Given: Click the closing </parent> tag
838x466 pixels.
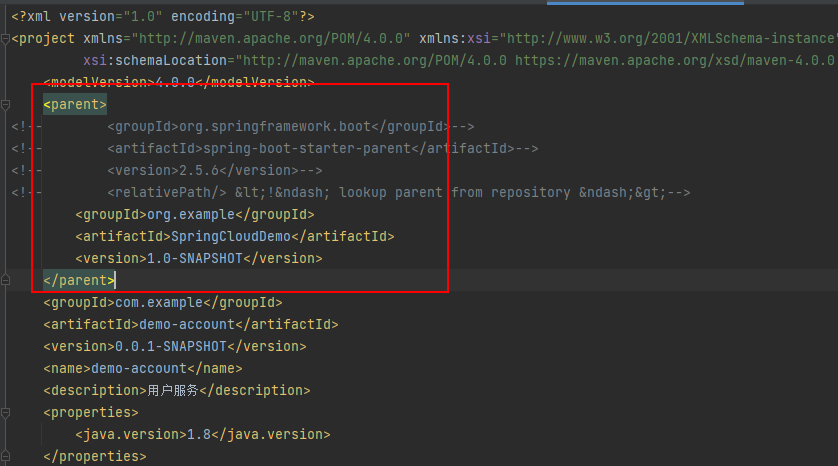Looking at the screenshot, I should click(x=79, y=280).
